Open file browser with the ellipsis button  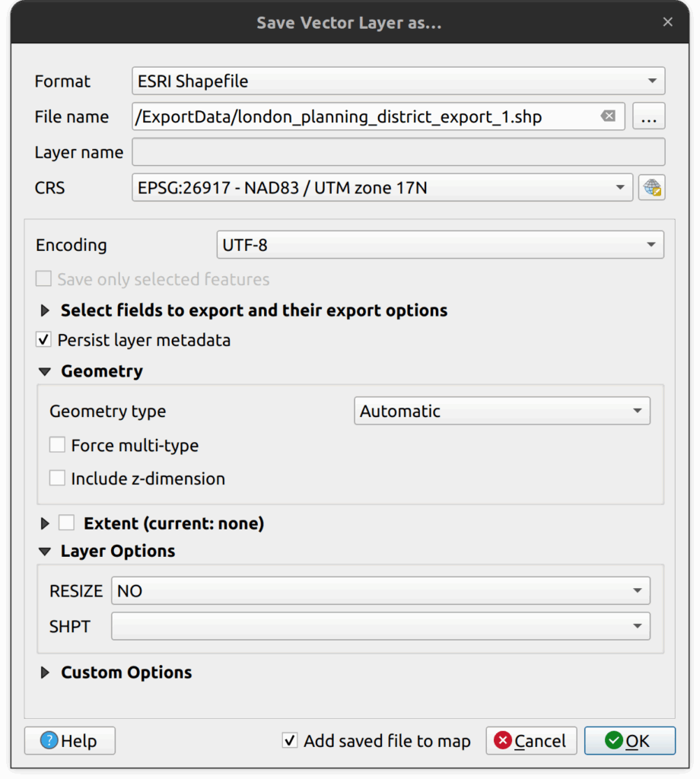point(648,117)
